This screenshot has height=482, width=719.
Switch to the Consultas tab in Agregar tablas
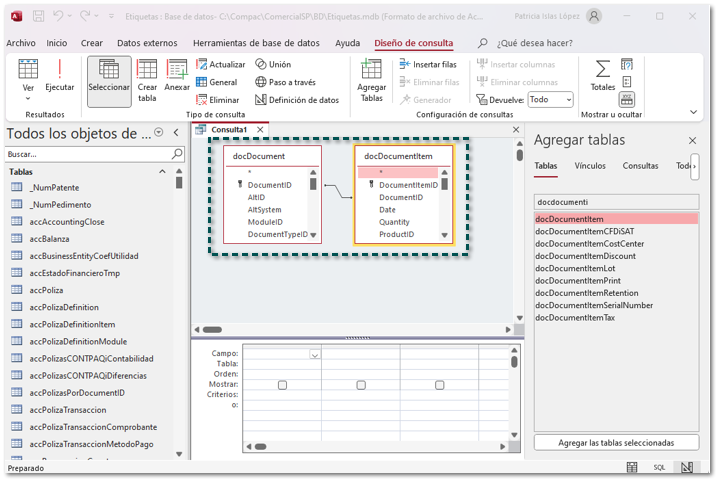pos(640,166)
